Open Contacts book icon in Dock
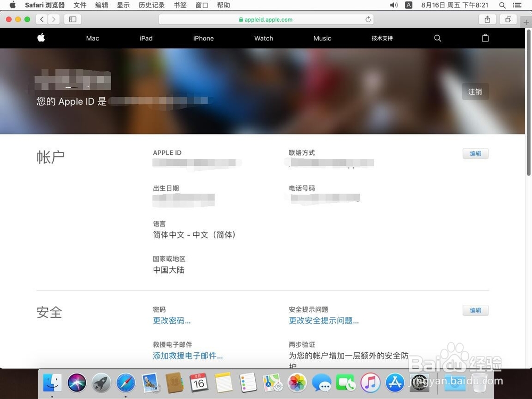The image size is (532, 399). click(x=174, y=383)
